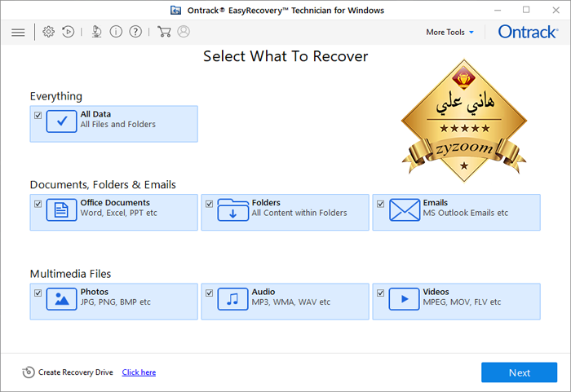The image size is (571, 392).
Task: Click the Folders download icon
Action: [232, 209]
